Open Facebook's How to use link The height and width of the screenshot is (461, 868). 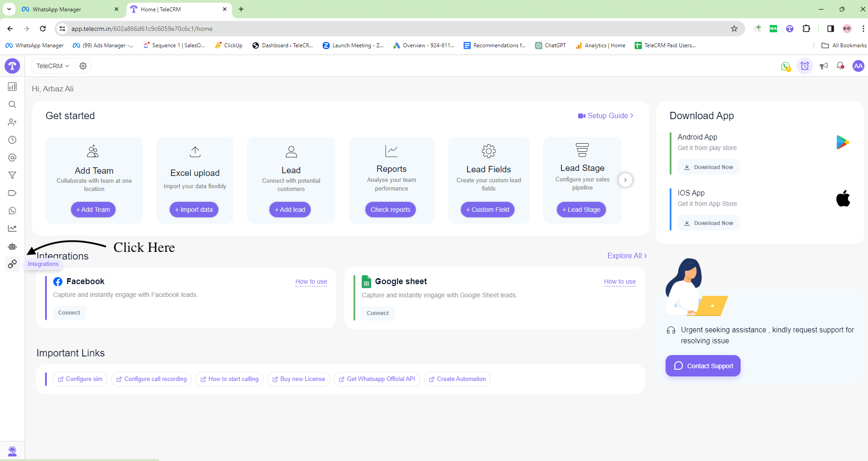tap(311, 281)
